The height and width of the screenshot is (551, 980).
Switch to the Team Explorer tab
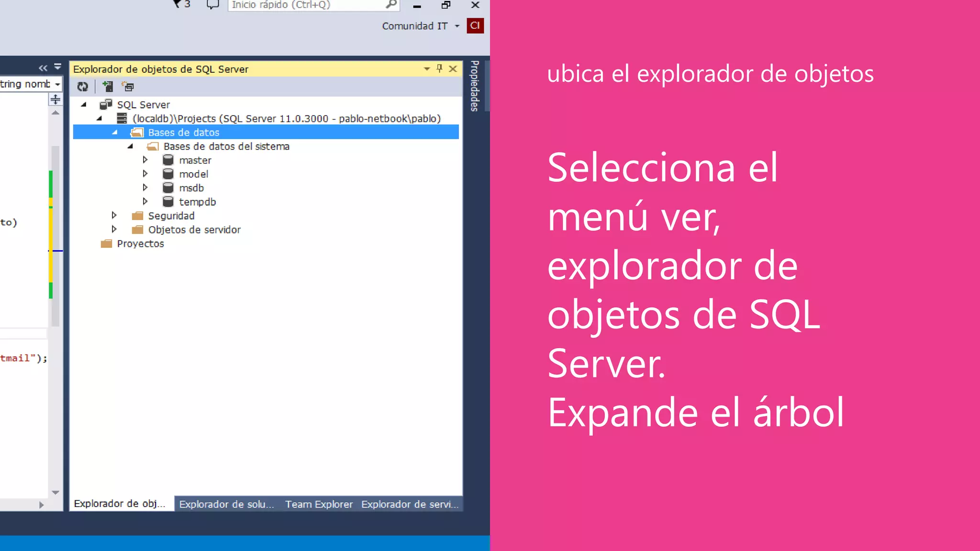coord(319,504)
